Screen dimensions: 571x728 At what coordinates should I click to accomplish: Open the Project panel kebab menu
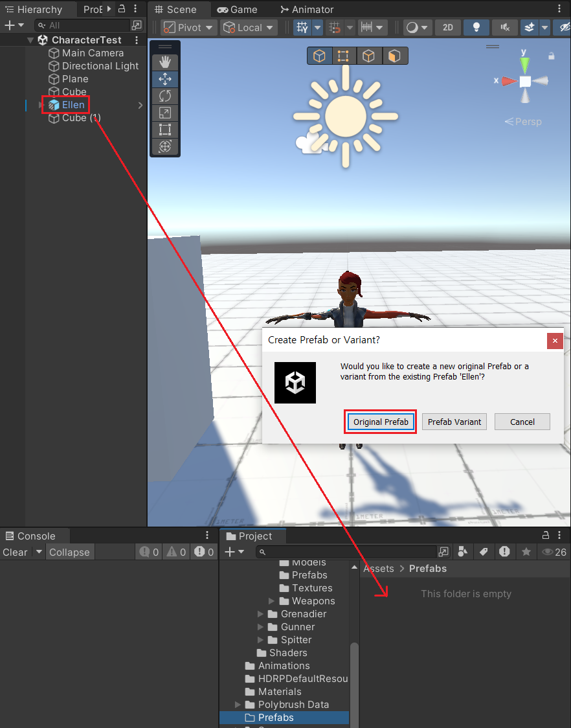coord(559,536)
